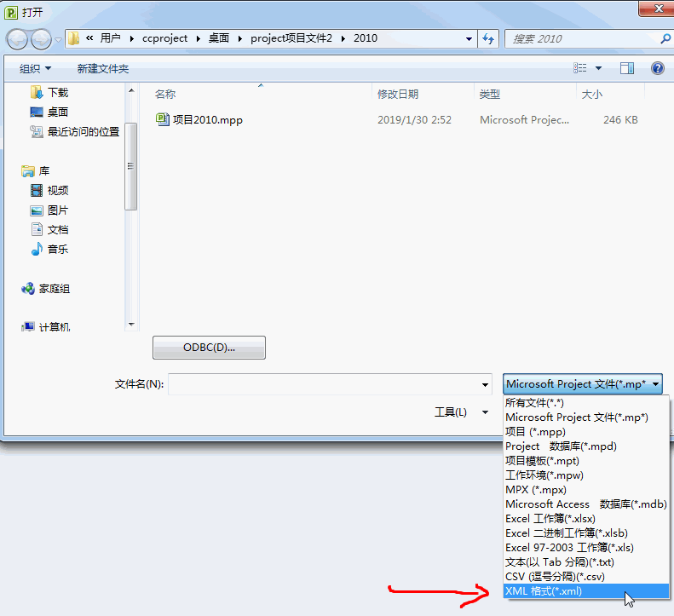
Task: Choose XML 格式(*.xml) file type
Action: 586,591
